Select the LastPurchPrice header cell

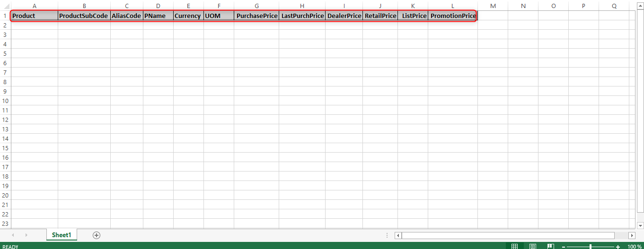(x=302, y=16)
